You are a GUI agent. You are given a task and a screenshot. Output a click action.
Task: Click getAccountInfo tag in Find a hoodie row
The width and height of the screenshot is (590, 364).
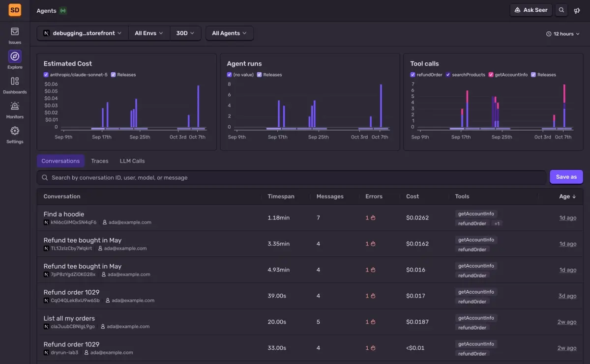pos(476,214)
